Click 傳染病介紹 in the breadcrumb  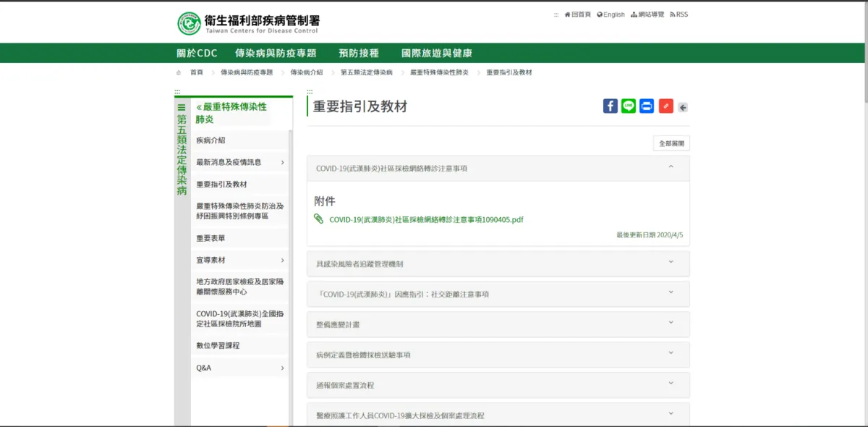(x=307, y=72)
